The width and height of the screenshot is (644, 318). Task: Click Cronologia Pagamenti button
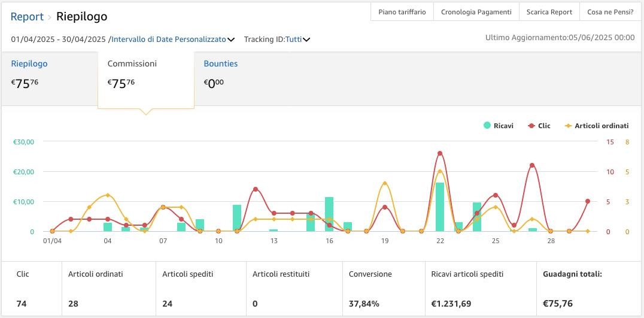(x=476, y=12)
